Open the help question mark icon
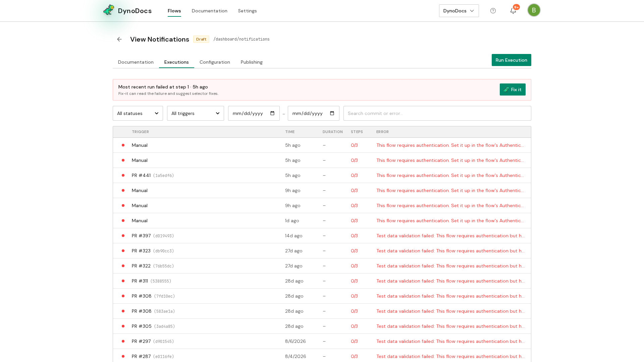This screenshot has height=362, width=644. point(493,11)
